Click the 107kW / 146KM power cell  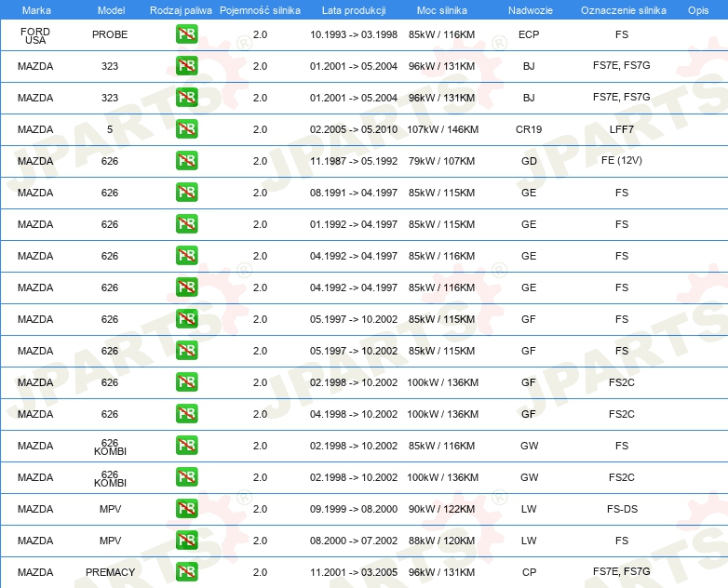[442, 129]
